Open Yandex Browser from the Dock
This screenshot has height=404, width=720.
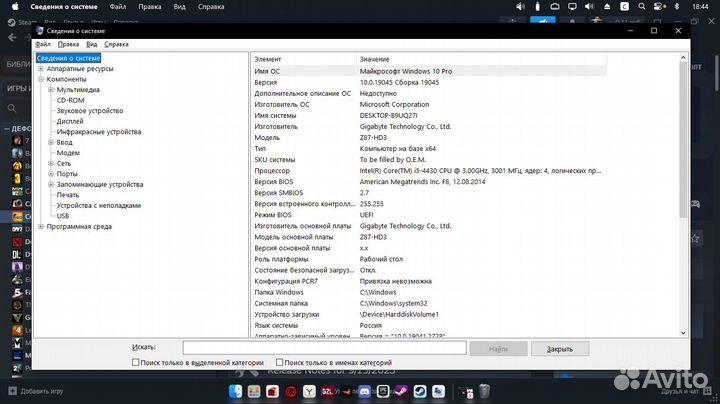(309, 392)
